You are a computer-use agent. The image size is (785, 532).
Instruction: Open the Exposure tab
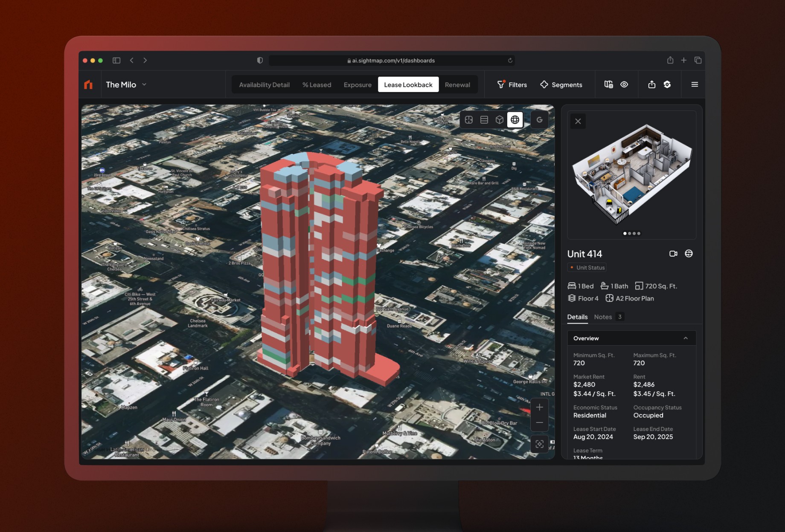tap(358, 85)
